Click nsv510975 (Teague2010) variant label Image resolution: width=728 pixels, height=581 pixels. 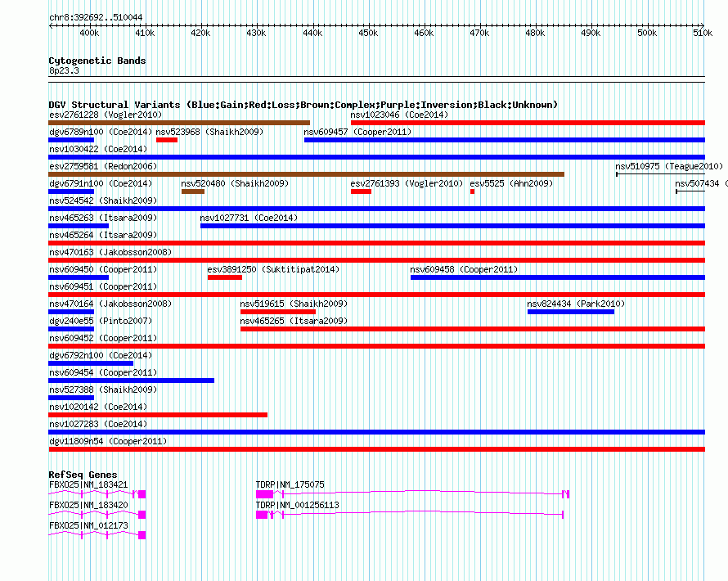(669, 166)
